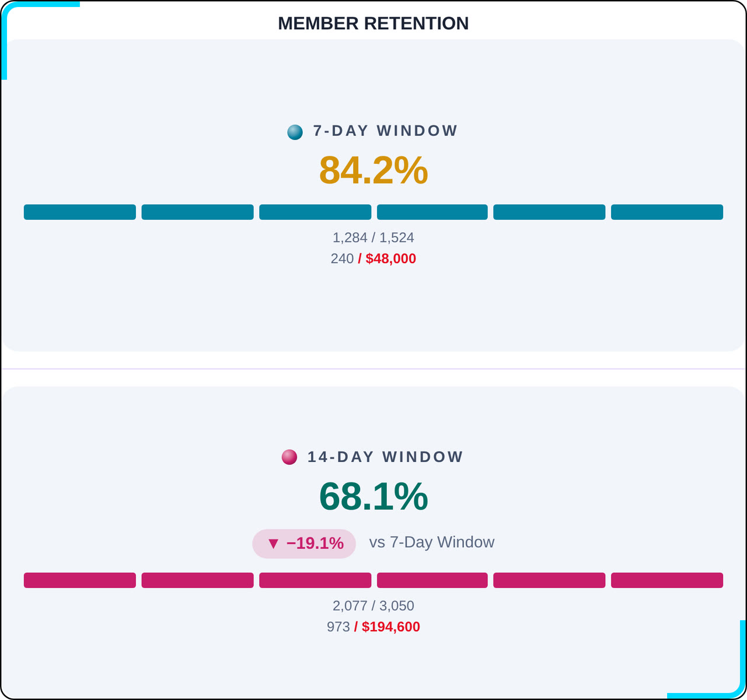
Task: Open the 68.1% retention value
Action: 373,496
